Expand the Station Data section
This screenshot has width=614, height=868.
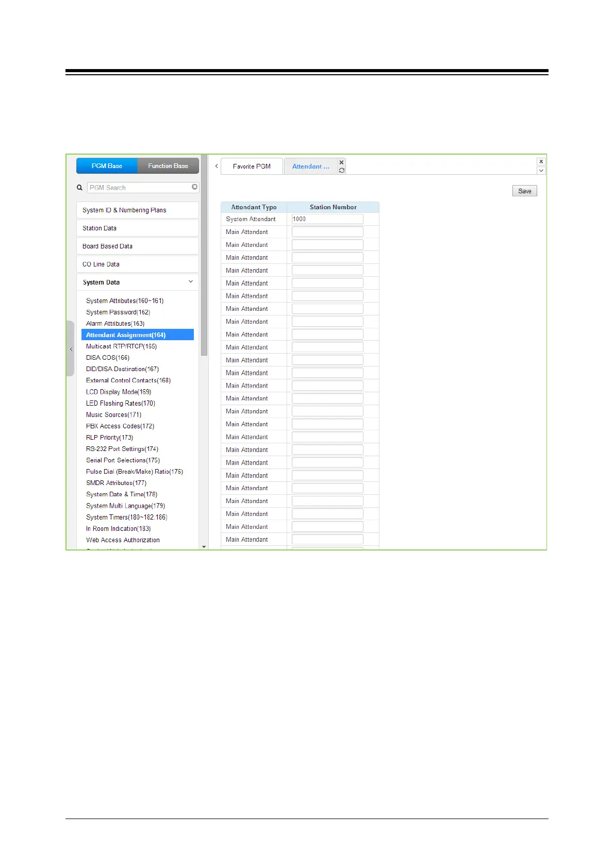tap(137, 228)
